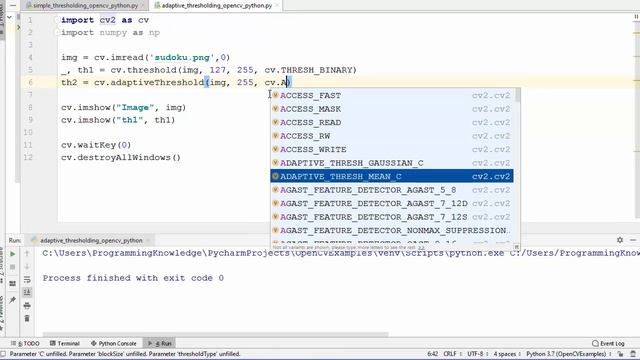This screenshot has height=360, width=640.
Task: Choose AGAST_FEATURE_DETECTOR_NONMAX_SUPPRESSION suggestion
Action: 392,230
